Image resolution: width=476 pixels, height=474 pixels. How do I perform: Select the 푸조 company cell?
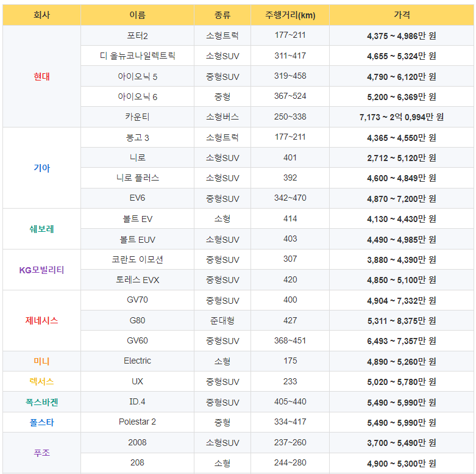[41, 453]
